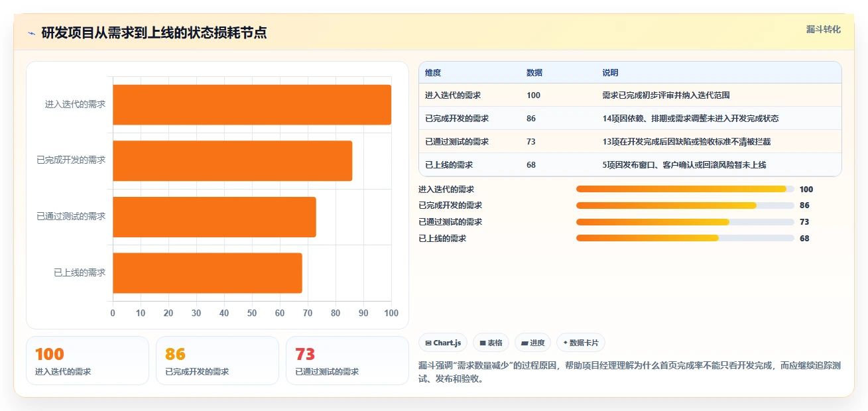Select the 进度 tag chip
The image size is (868, 411).
[x=533, y=343]
